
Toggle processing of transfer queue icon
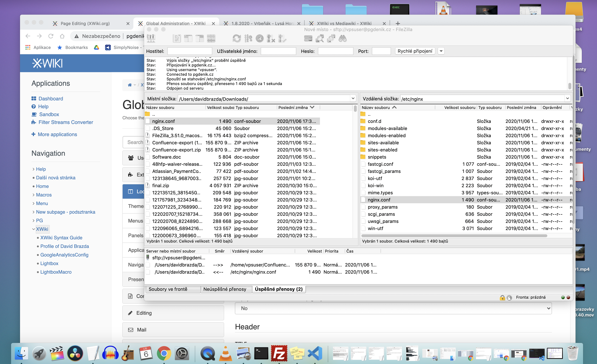pos(248,38)
